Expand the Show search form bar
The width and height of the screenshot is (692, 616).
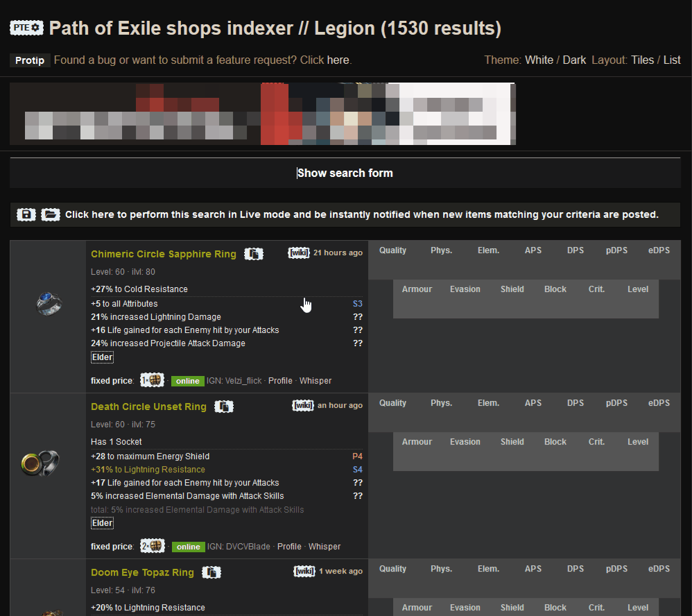[345, 173]
